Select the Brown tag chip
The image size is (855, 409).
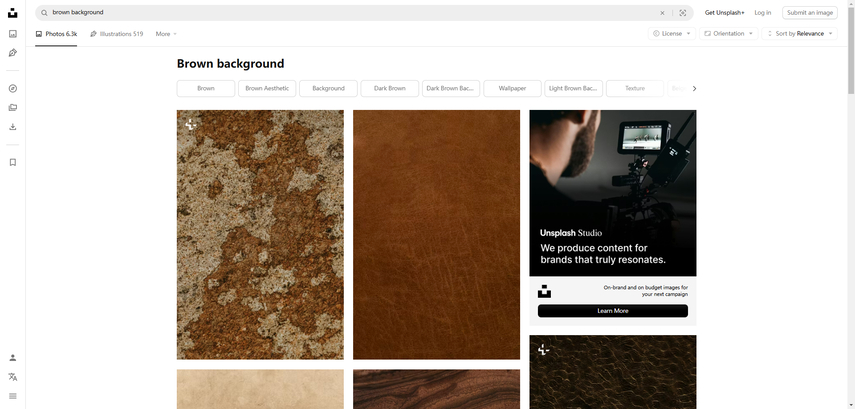coord(206,88)
